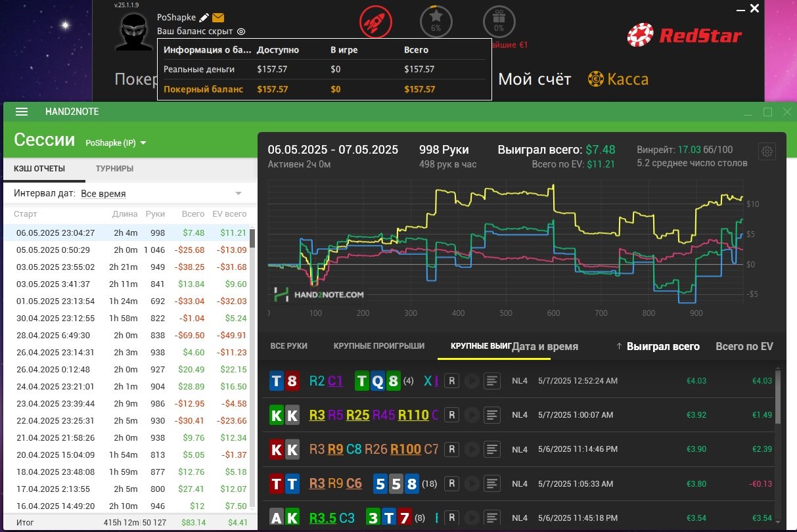Open hand notes for the 1:05:33 AM hand
The height and width of the screenshot is (532, 797).
tap(492, 484)
